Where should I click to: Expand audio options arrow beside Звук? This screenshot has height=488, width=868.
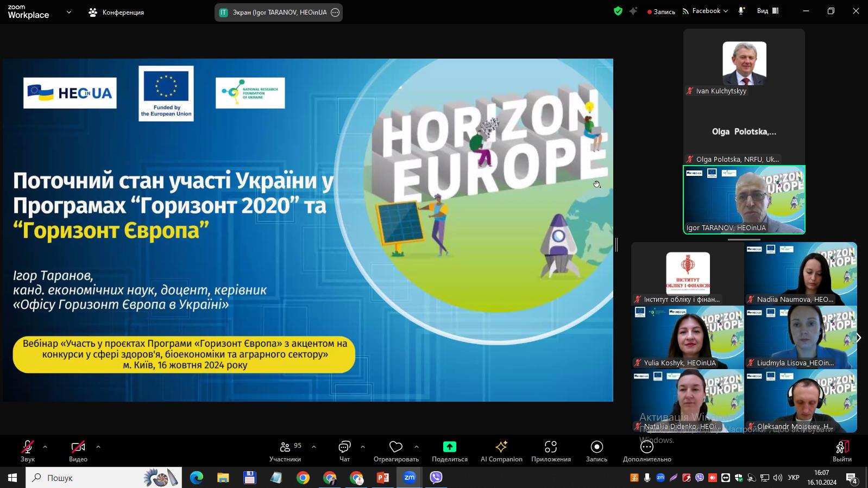tap(45, 447)
